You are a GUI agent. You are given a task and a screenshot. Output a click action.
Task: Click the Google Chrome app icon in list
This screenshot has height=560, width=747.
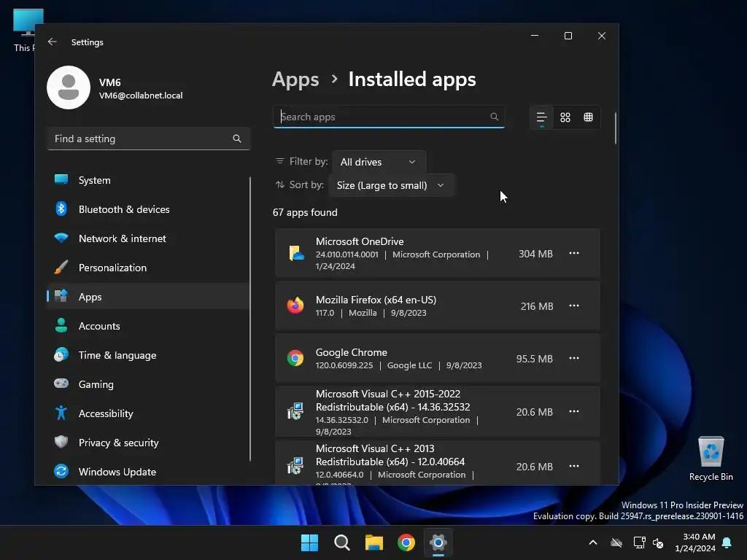tap(295, 358)
